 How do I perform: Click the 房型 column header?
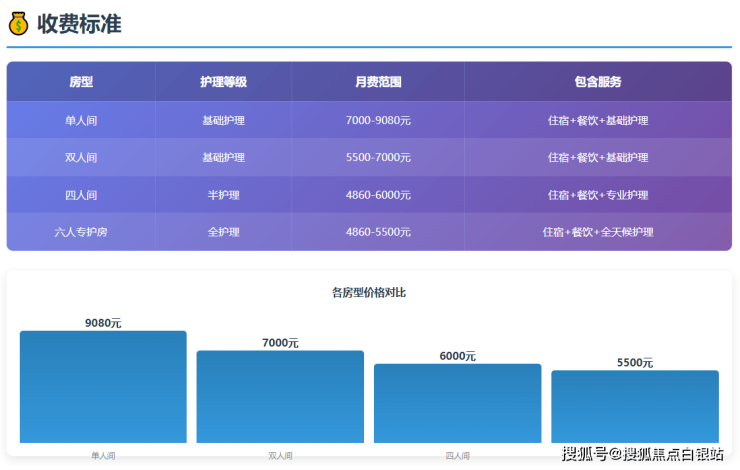coord(81,82)
